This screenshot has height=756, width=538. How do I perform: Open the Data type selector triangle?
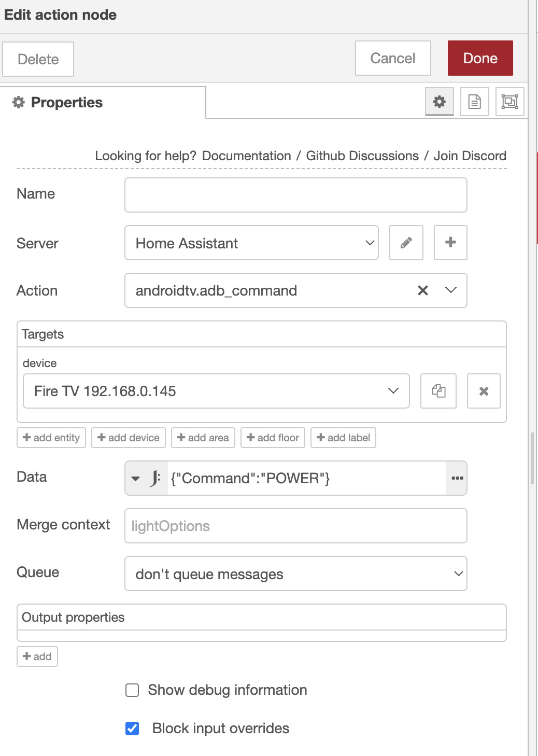coord(136,478)
